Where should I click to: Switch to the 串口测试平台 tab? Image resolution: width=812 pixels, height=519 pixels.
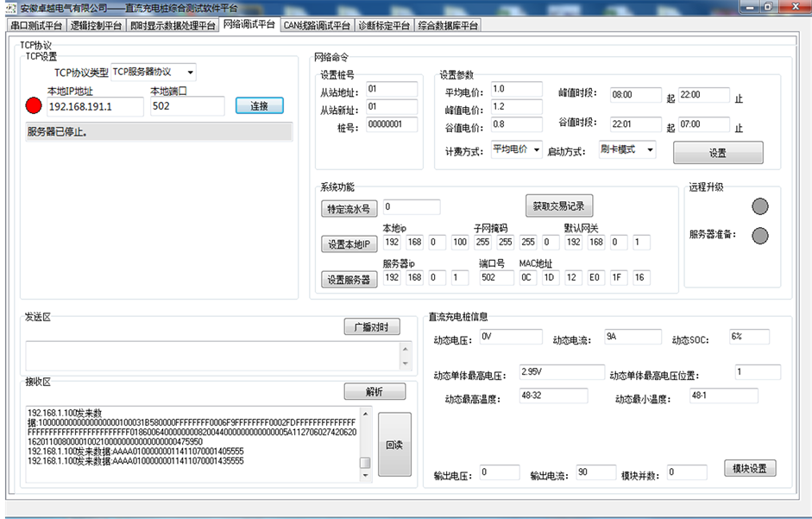click(x=36, y=25)
